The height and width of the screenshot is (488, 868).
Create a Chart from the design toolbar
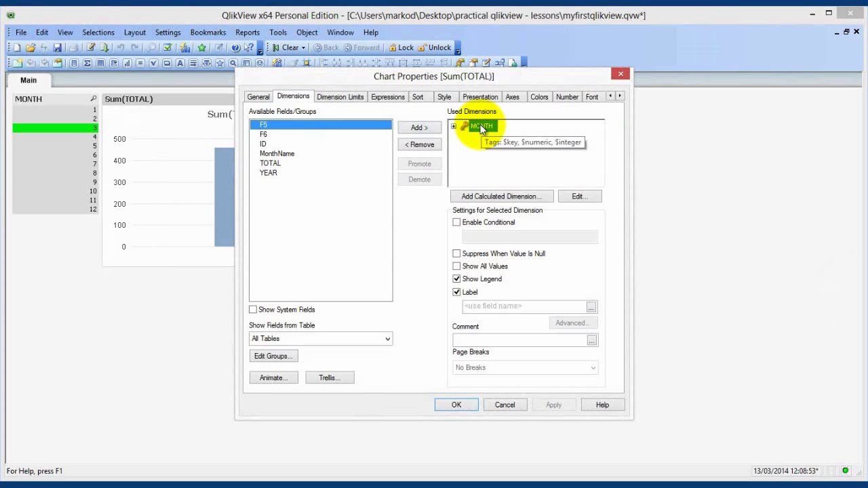click(x=127, y=63)
